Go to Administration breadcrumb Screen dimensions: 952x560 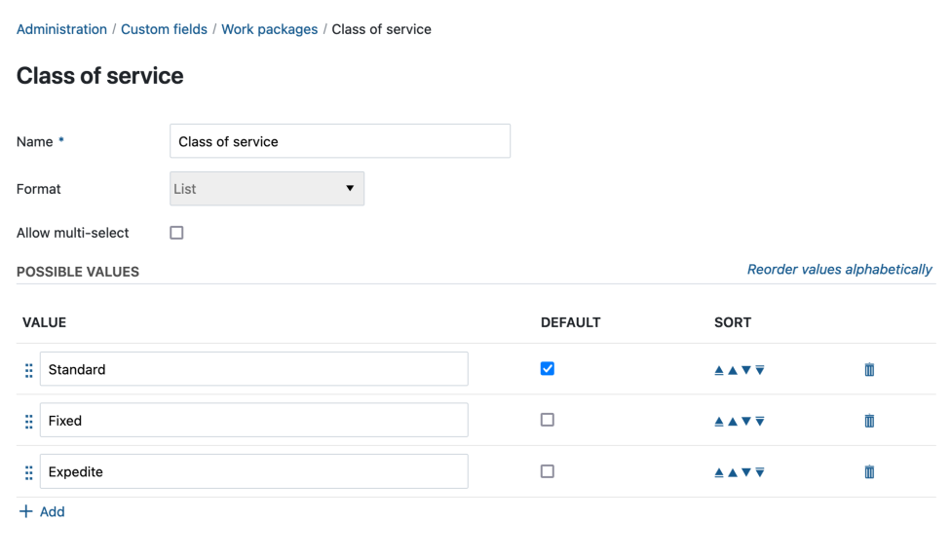pyautogui.click(x=61, y=29)
